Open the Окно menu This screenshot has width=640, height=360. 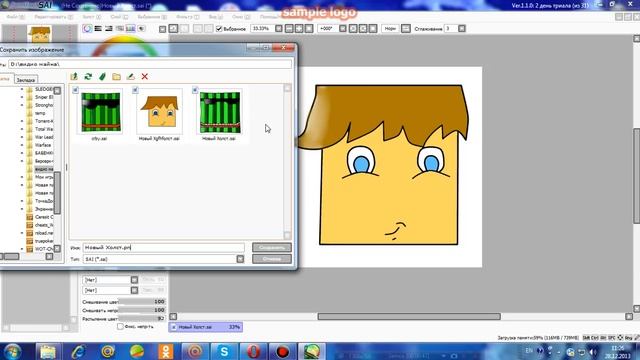241,17
